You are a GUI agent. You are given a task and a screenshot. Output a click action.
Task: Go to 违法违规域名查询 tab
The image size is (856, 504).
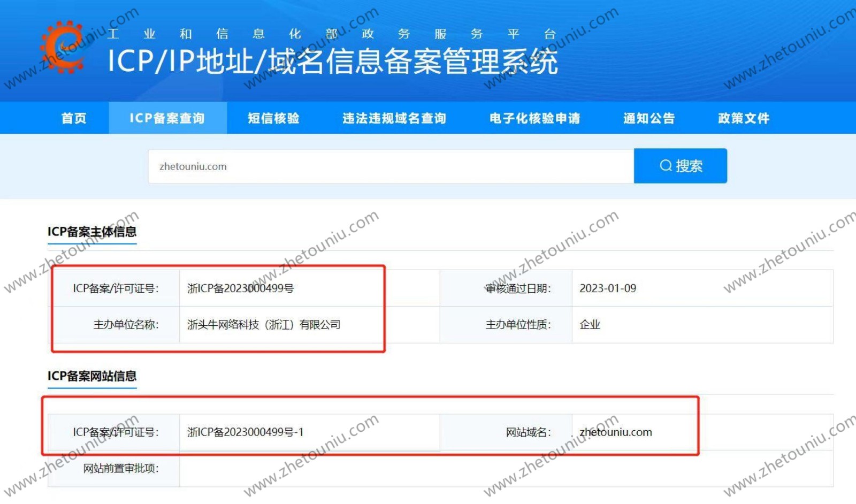tap(394, 118)
